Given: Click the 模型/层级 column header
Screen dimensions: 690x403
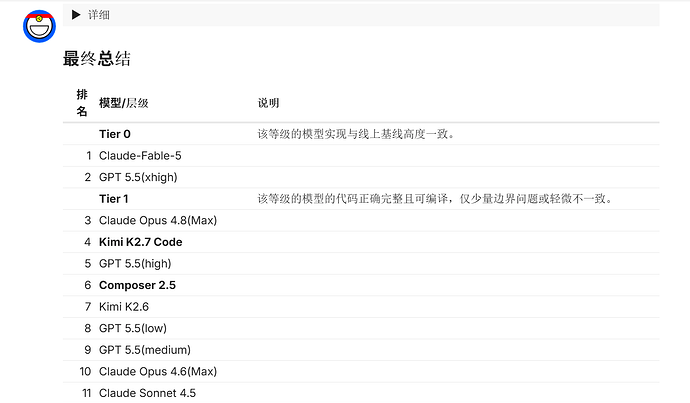Looking at the screenshot, I should coord(124,103).
